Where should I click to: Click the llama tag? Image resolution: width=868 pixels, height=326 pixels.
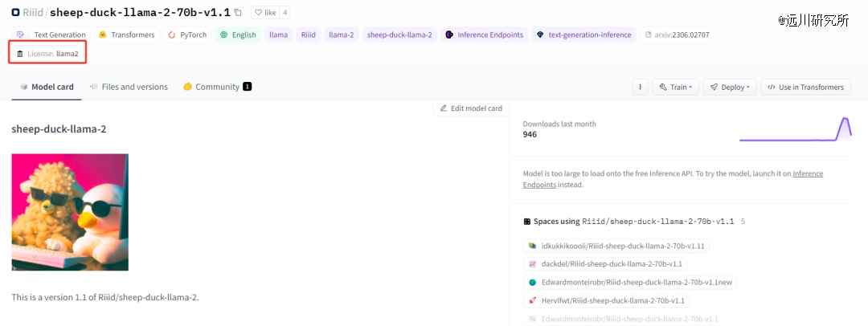[278, 35]
